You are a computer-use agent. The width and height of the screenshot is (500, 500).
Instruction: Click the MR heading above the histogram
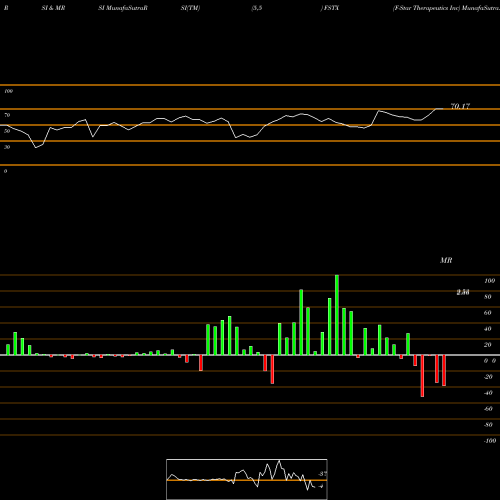(x=446, y=260)
